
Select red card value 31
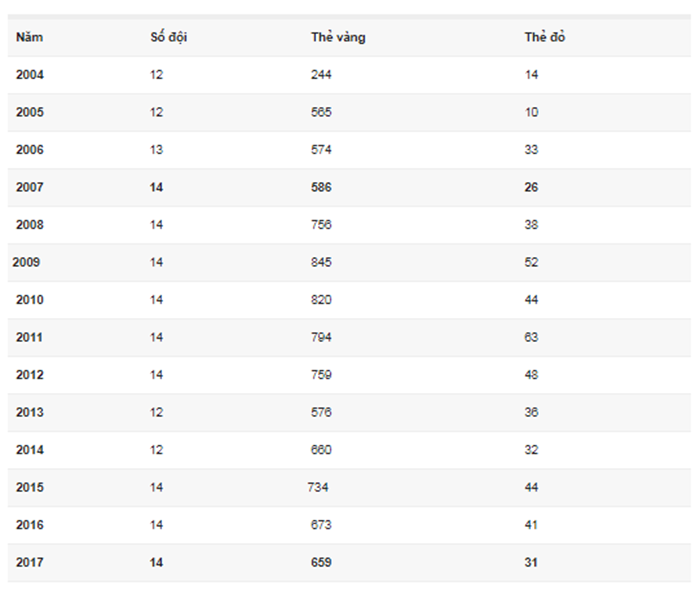[x=531, y=562]
